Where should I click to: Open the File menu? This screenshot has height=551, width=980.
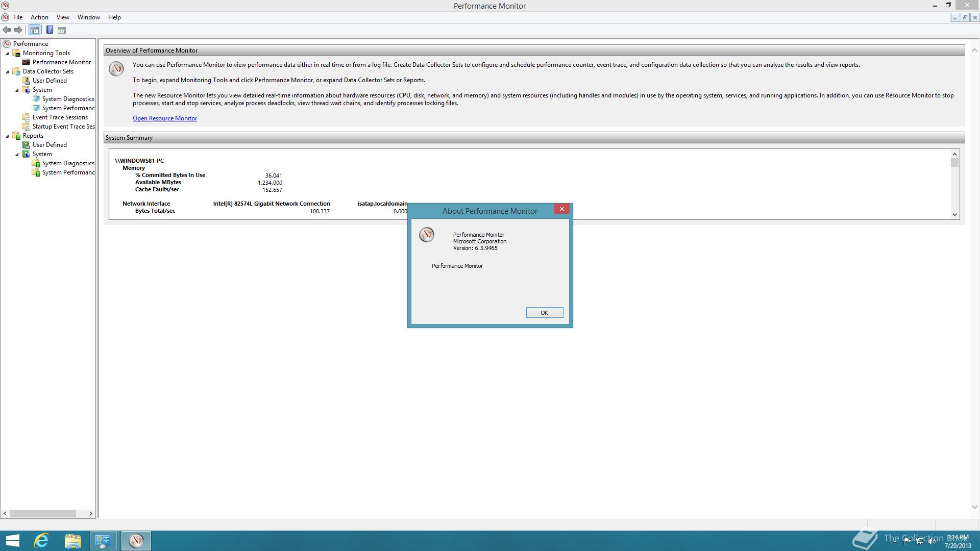18,17
